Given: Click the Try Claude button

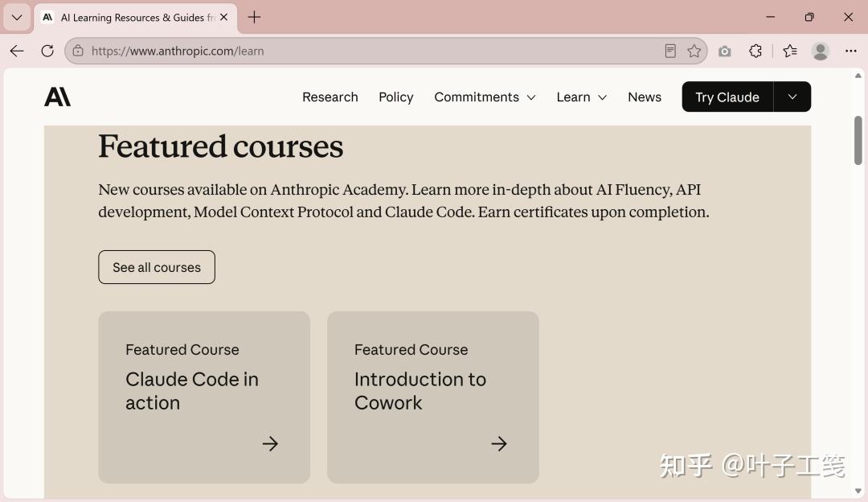Looking at the screenshot, I should (727, 97).
